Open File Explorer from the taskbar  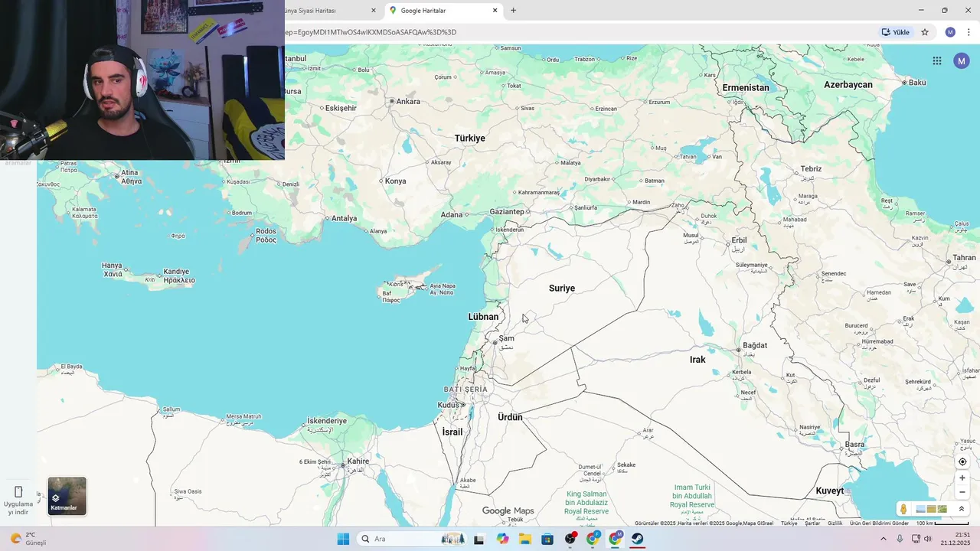pos(525,539)
